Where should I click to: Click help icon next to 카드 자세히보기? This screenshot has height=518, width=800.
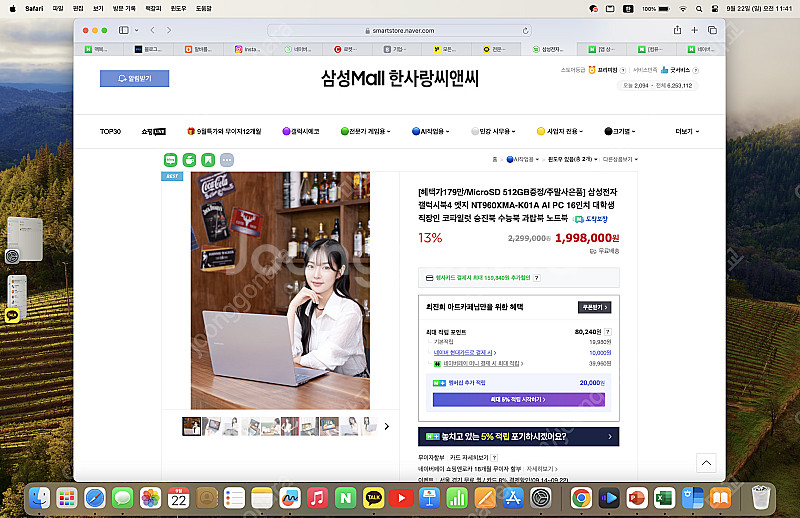494,458
